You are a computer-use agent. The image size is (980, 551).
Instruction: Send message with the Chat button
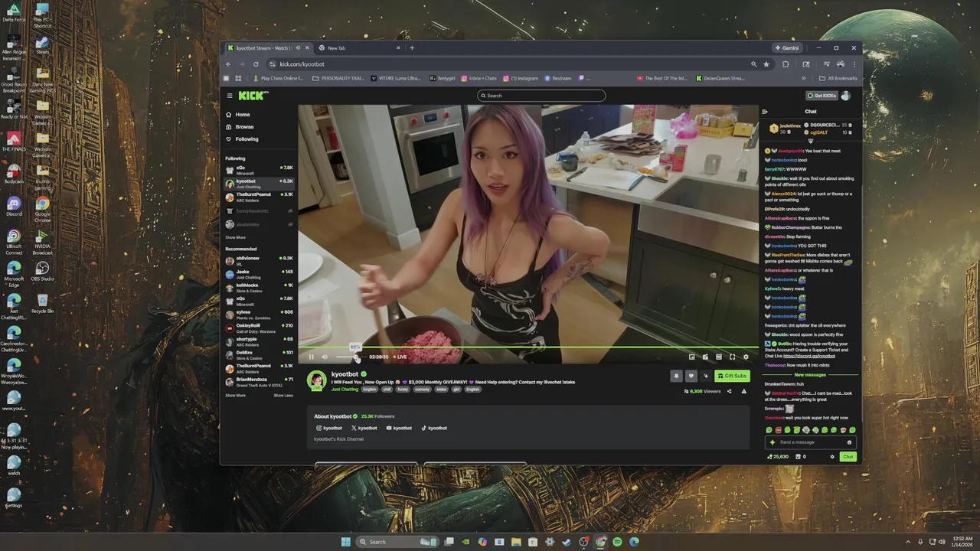point(848,457)
